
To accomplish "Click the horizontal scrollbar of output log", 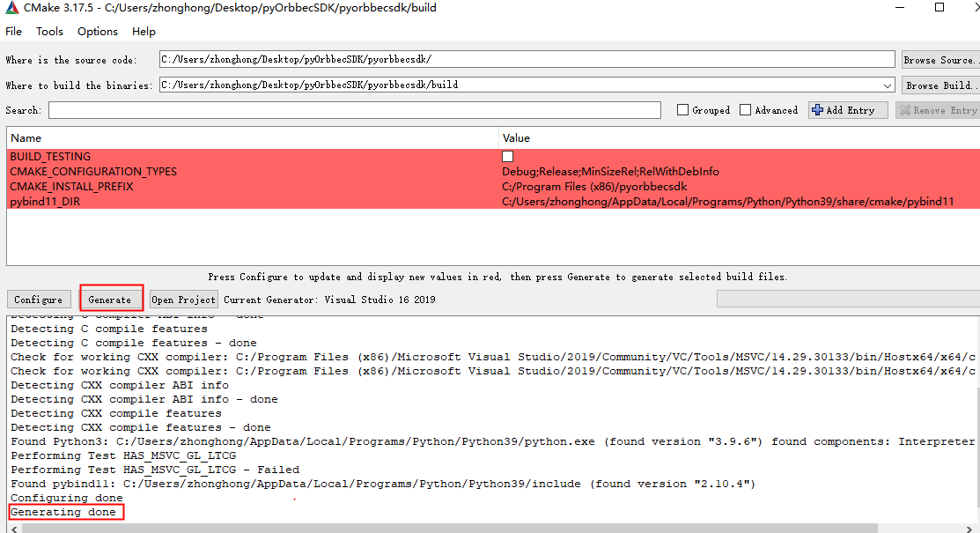I will click(x=440, y=528).
